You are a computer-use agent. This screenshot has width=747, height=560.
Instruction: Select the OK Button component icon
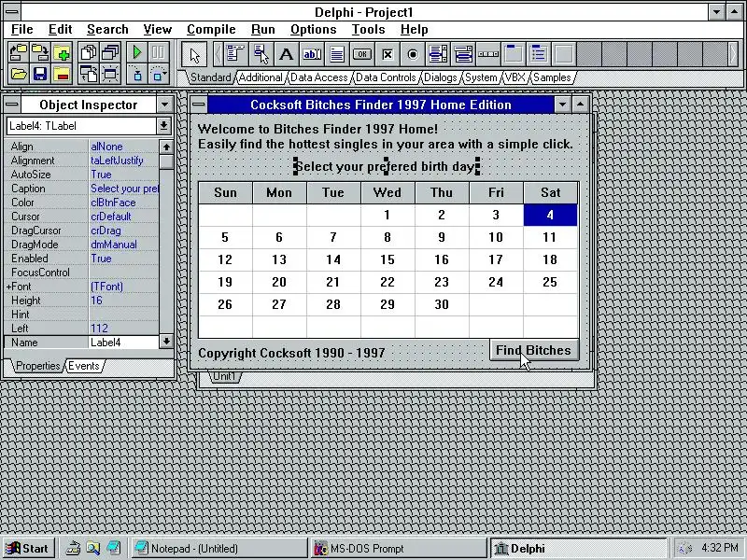coord(362,54)
